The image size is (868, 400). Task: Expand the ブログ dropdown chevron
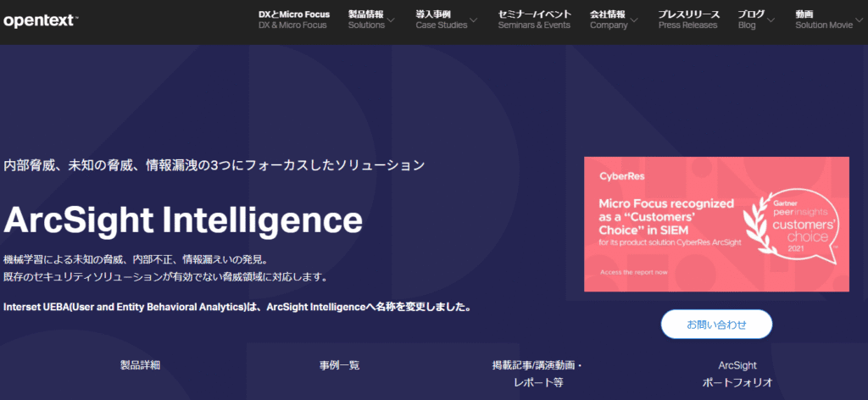[x=771, y=21]
